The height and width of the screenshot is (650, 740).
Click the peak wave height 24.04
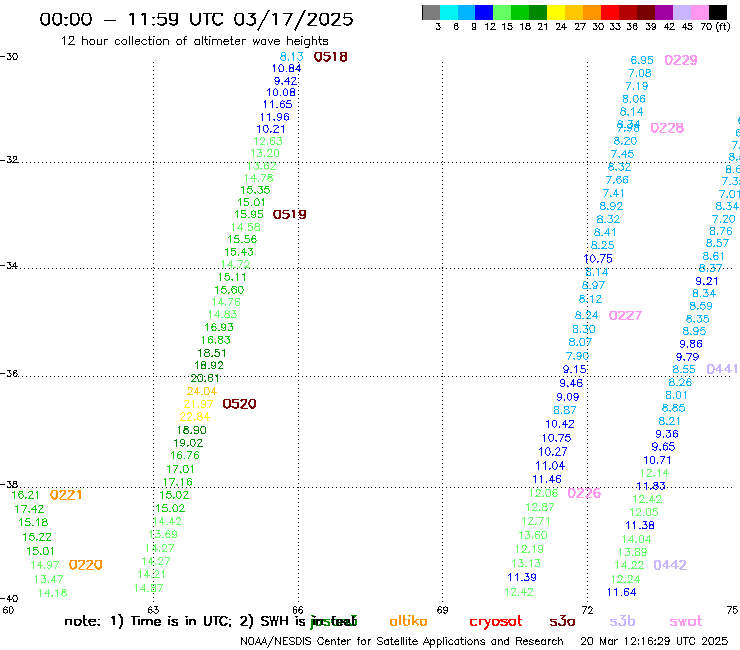[202, 391]
